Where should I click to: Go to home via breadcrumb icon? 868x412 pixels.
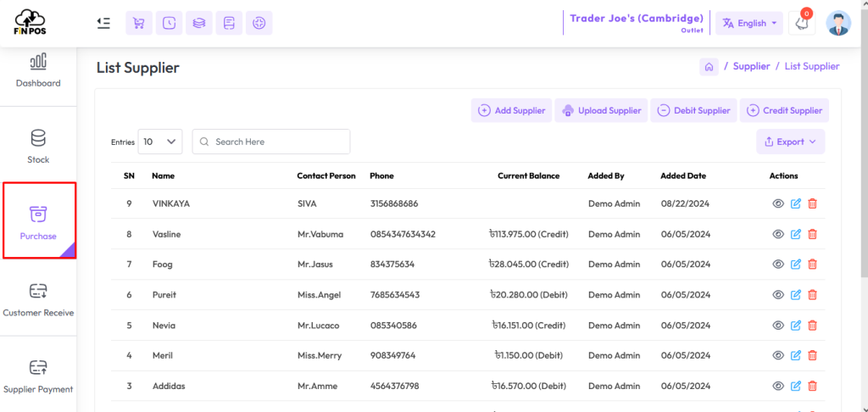(709, 66)
